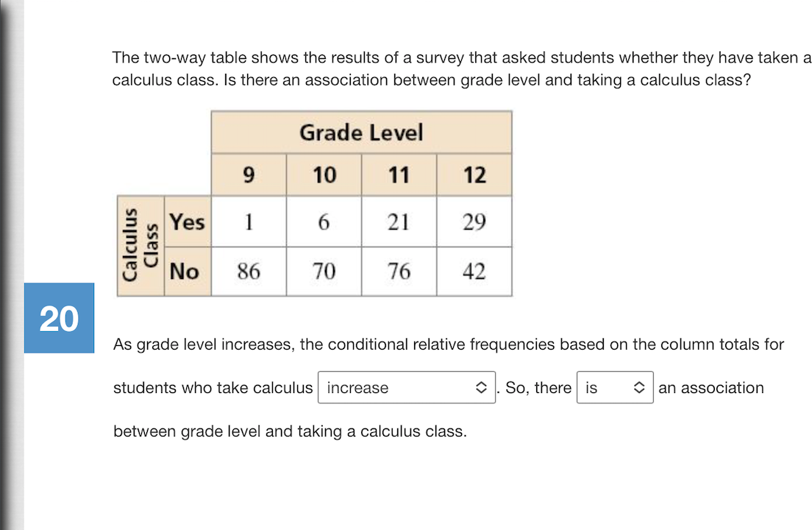Select the column header labeled 11

point(399,174)
